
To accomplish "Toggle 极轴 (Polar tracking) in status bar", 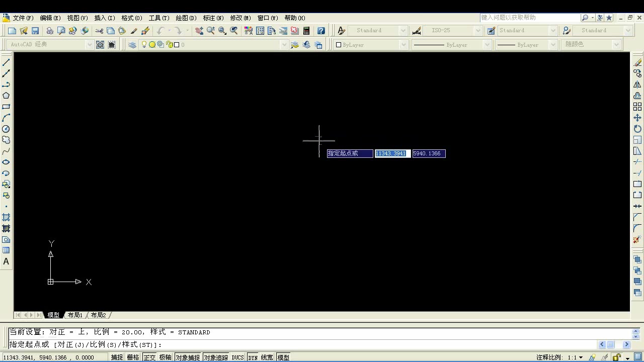I will [x=165, y=357].
